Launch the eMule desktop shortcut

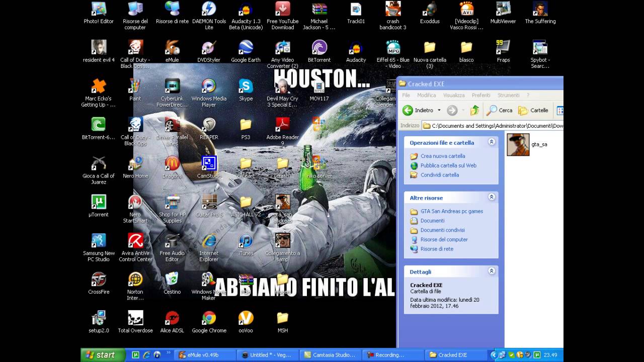(x=172, y=47)
